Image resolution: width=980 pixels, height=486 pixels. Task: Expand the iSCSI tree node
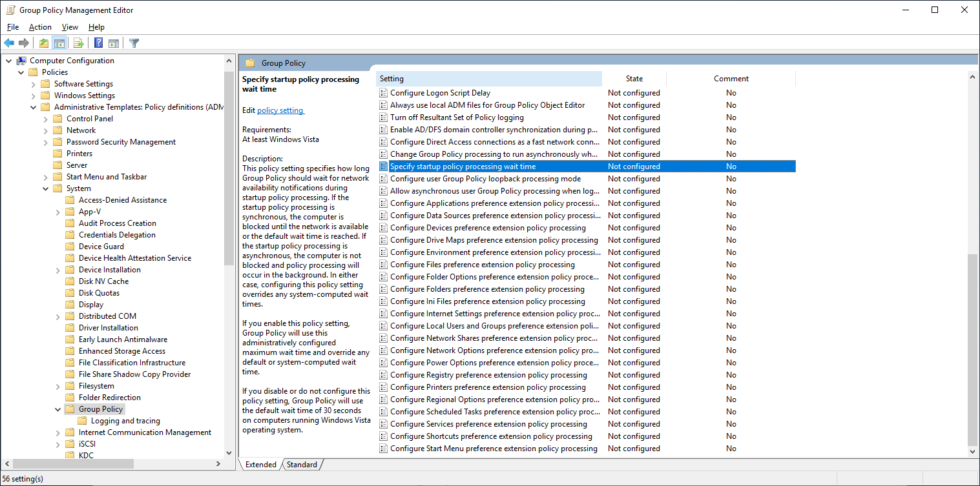58,444
